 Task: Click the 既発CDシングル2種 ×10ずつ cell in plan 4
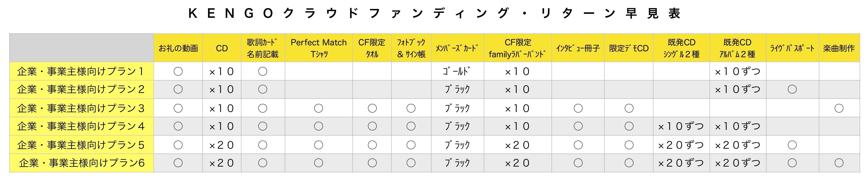point(681,127)
